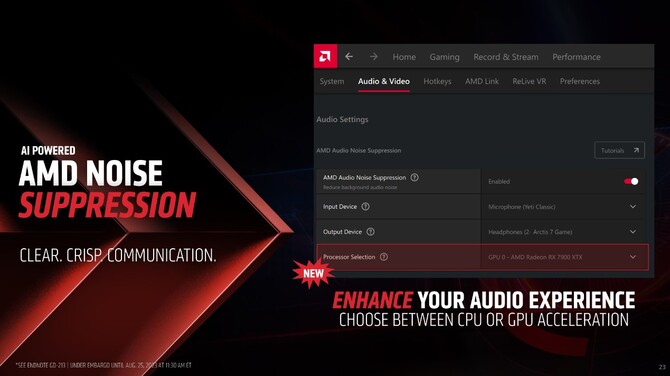
Task: Click the Tutorials button
Action: 619,150
